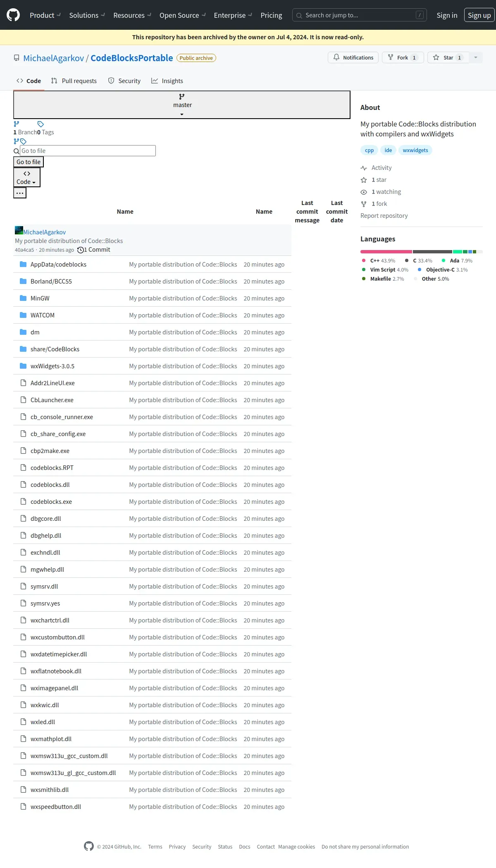
Task: Open the master branch selector
Action: point(182,105)
